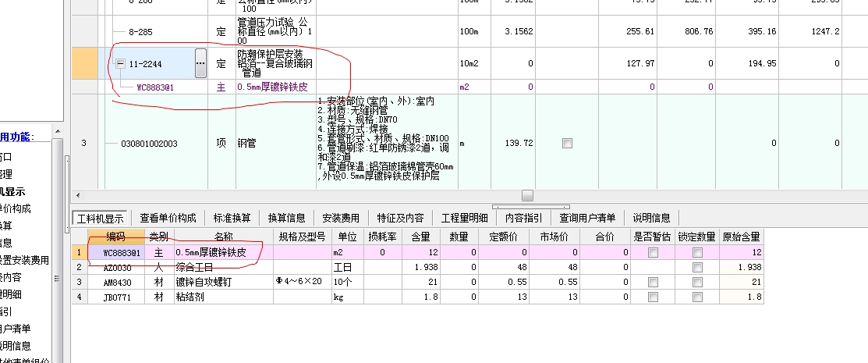The image size is (868, 363).
Task: Click the 255.61 cell in the 8-285 row
Action: tap(628, 31)
